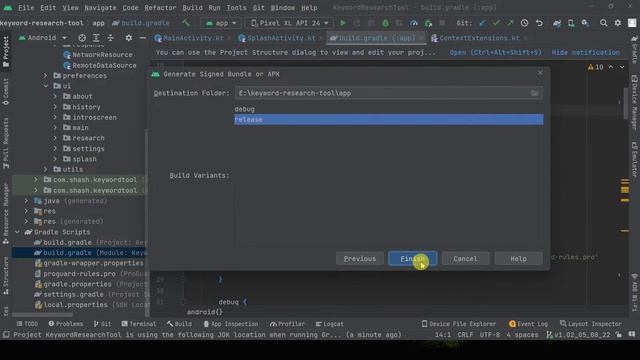Open IDE settings gear icon in toolbar

pos(618,23)
